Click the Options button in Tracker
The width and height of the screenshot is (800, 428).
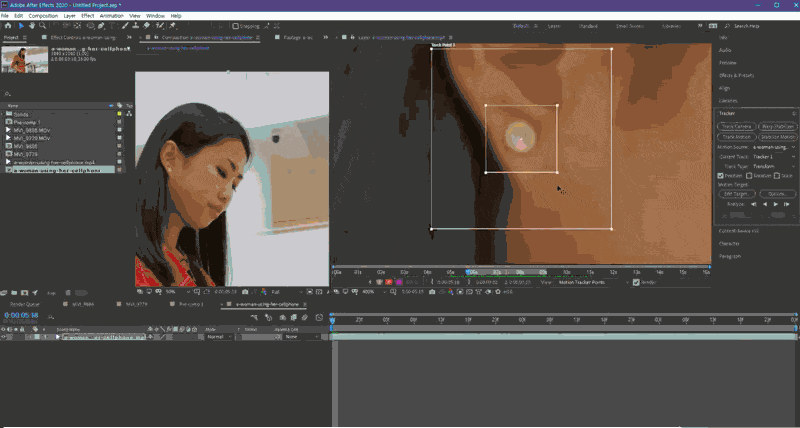[x=778, y=194]
